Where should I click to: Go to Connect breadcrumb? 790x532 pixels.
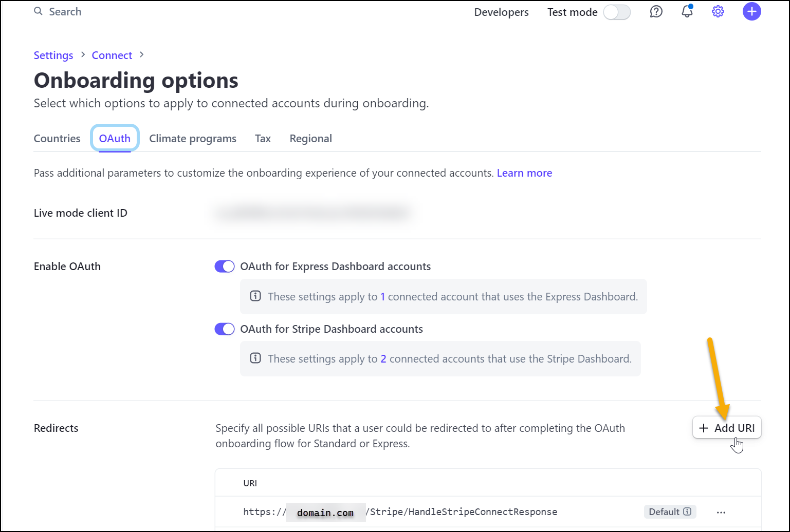(112, 55)
